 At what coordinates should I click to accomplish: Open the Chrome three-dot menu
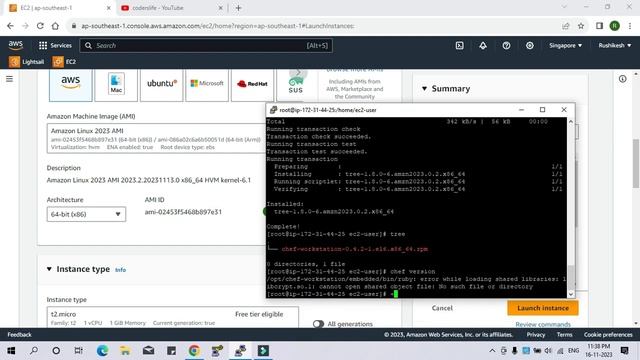click(x=630, y=26)
